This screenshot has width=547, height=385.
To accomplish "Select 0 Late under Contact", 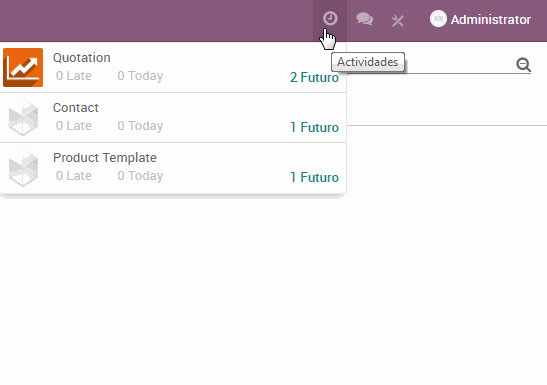I will tap(74, 126).
